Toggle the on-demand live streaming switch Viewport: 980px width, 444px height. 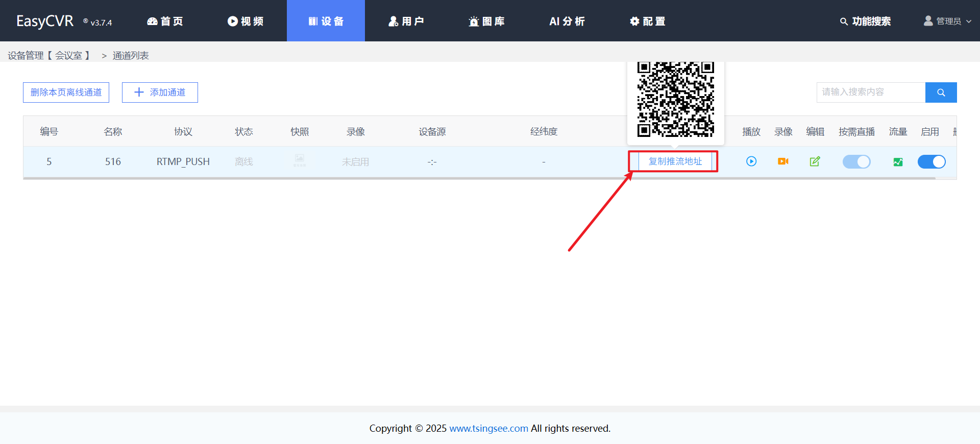[x=856, y=161]
